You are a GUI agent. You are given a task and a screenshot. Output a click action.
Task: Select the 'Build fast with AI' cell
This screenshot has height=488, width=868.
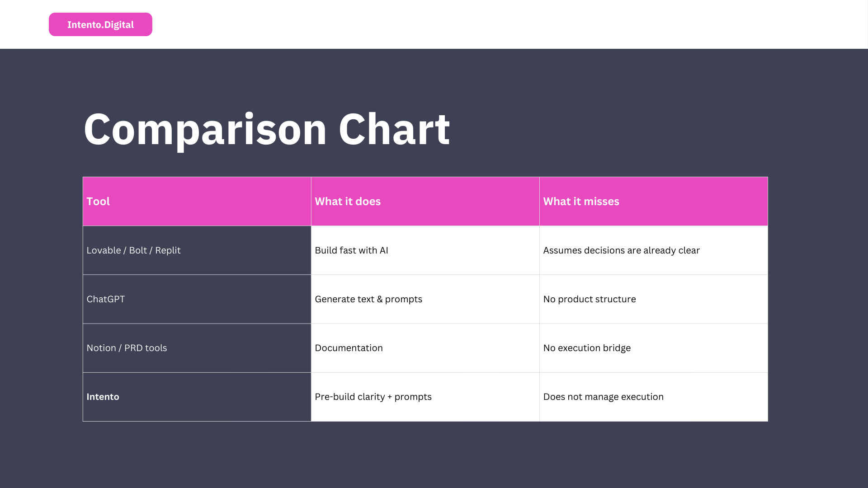coord(425,250)
